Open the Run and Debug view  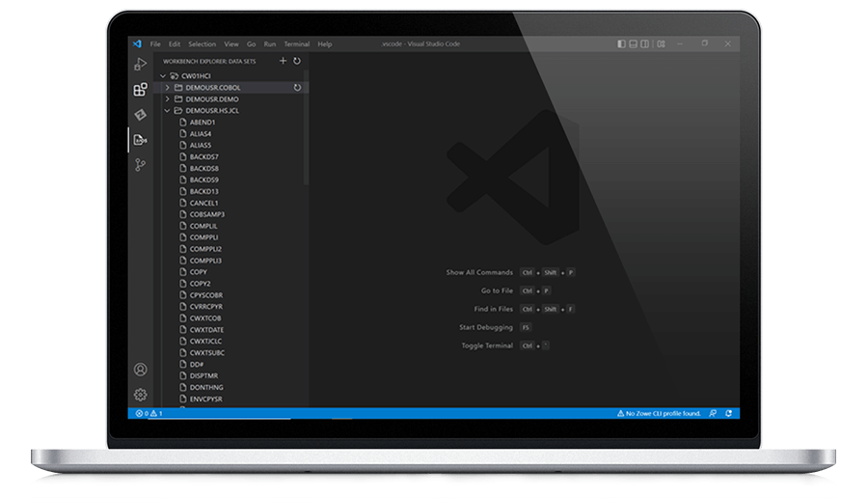click(140, 65)
